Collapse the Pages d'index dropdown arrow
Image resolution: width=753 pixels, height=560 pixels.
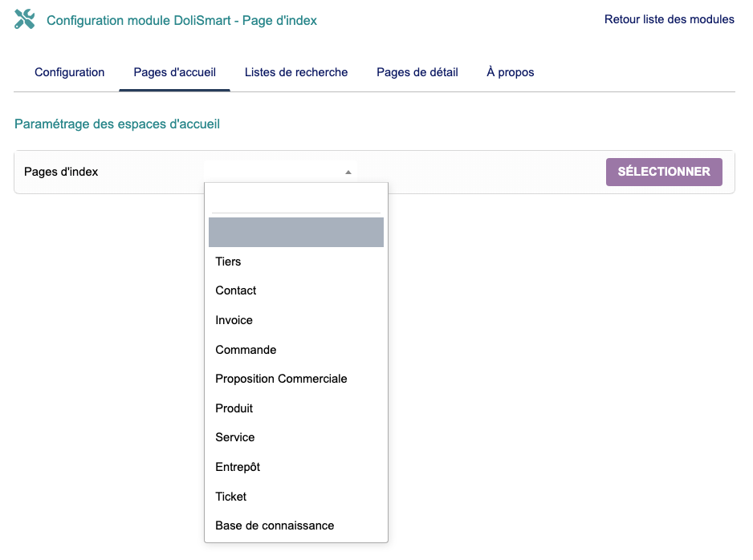point(348,172)
